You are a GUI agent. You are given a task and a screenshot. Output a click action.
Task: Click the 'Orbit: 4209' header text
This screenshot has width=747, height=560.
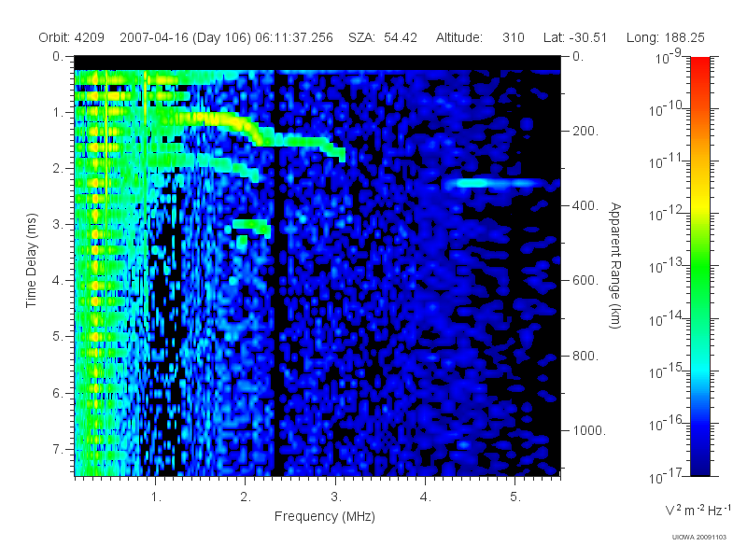[72, 37]
